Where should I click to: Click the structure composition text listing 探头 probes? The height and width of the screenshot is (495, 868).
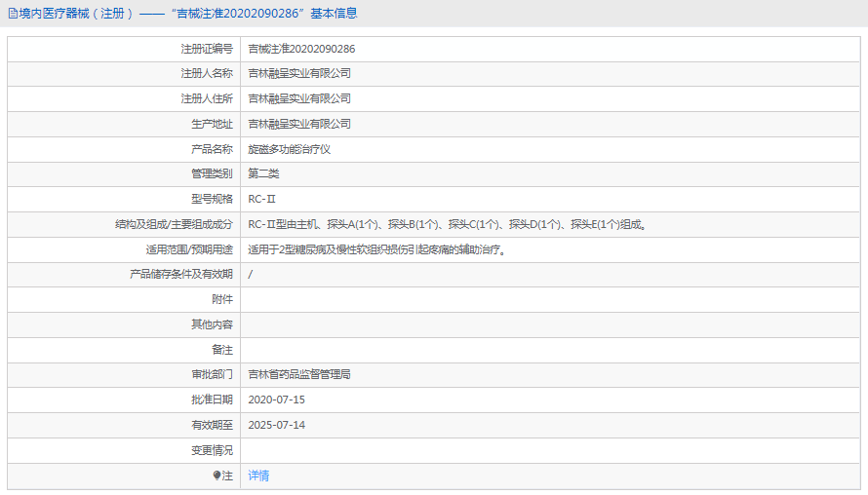[x=448, y=224]
